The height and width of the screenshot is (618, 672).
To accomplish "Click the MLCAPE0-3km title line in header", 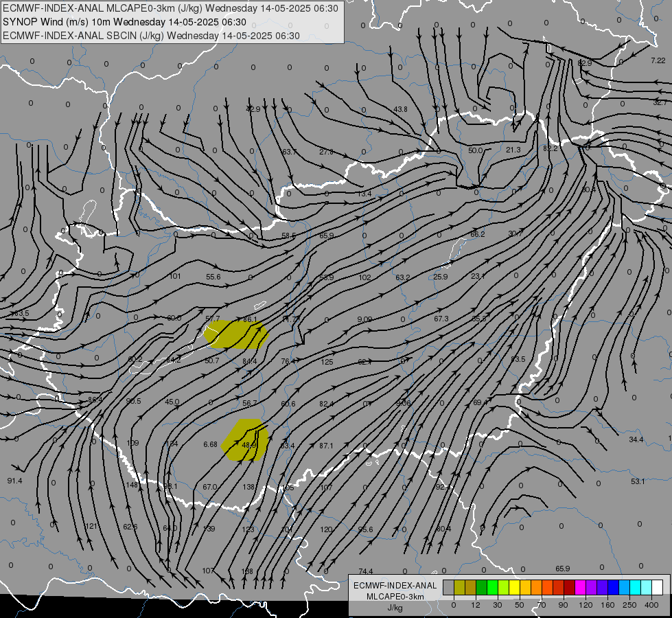I will 170,8.
